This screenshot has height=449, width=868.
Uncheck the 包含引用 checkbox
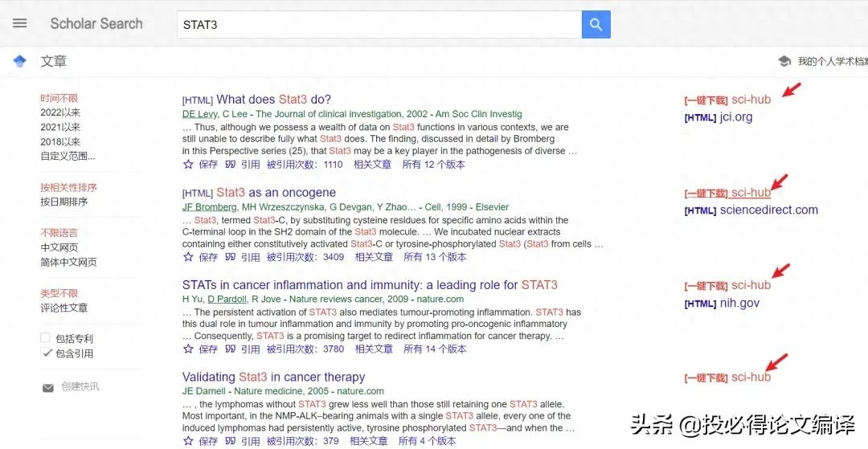pyautogui.click(x=45, y=353)
